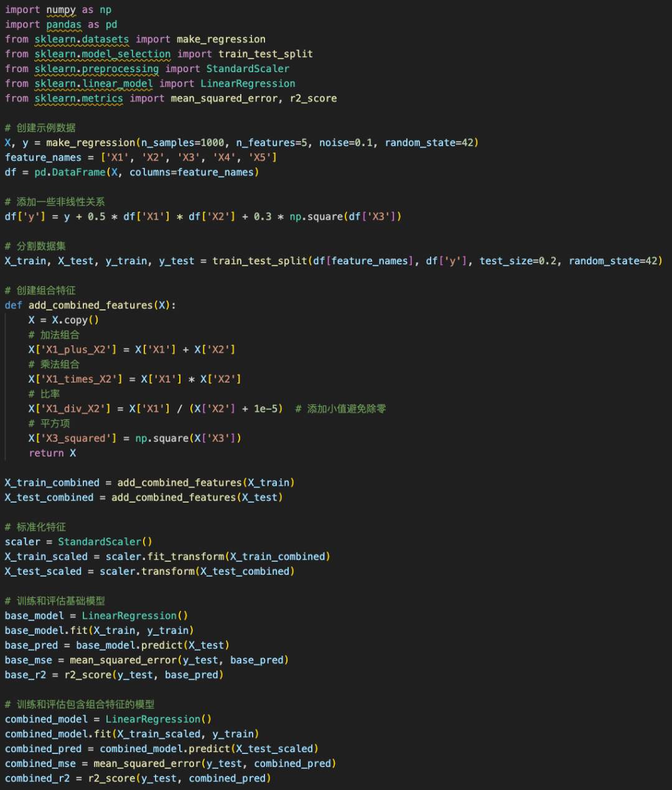Click the 'base_pred =' assignment line
The height and width of the screenshot is (790, 672).
pos(117,646)
